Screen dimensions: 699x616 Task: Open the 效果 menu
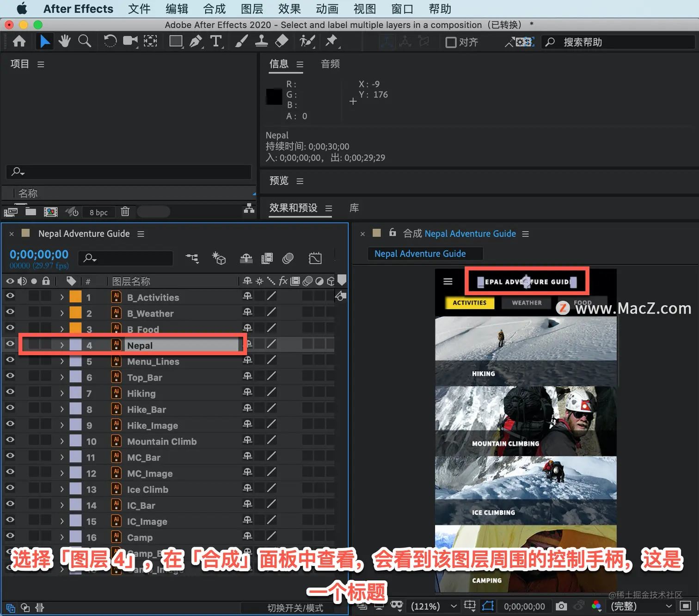click(x=289, y=9)
